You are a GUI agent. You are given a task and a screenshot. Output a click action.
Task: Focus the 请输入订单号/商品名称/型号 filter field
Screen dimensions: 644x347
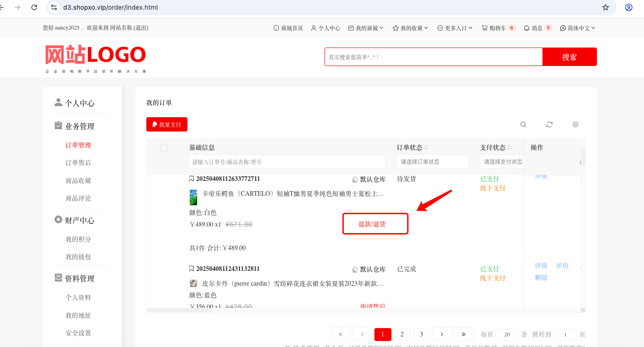tap(287, 162)
